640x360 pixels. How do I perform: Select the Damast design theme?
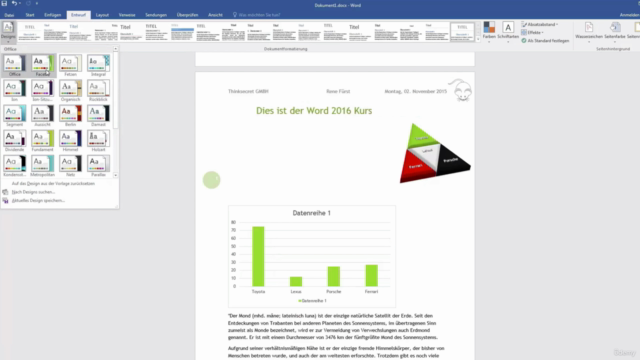pos(98,116)
